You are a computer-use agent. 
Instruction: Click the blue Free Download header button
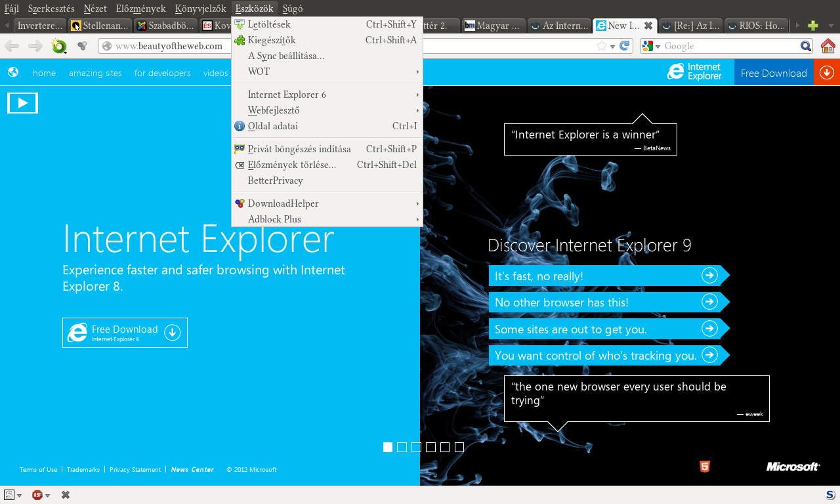774,72
